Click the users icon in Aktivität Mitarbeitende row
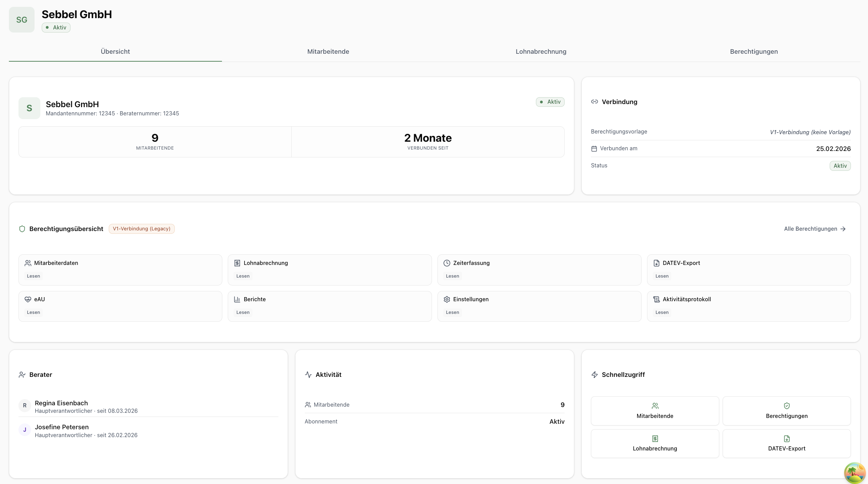This screenshot has height=484, width=868. pos(308,405)
